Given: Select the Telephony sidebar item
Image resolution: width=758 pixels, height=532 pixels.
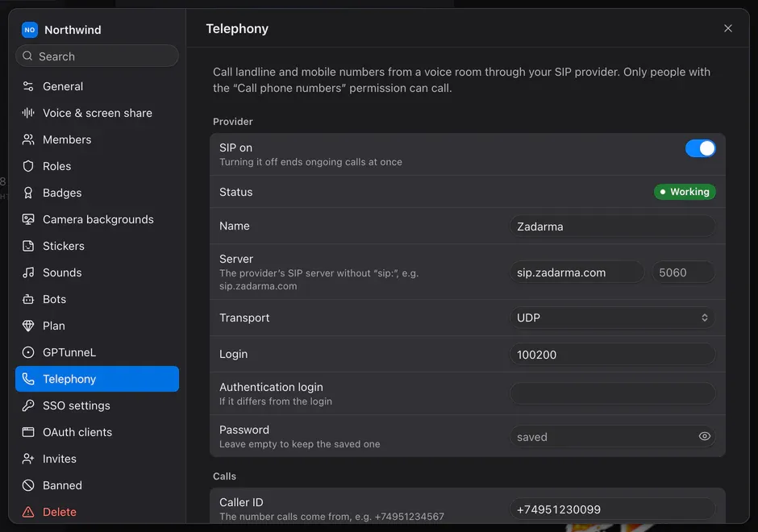Looking at the screenshot, I should tap(97, 379).
